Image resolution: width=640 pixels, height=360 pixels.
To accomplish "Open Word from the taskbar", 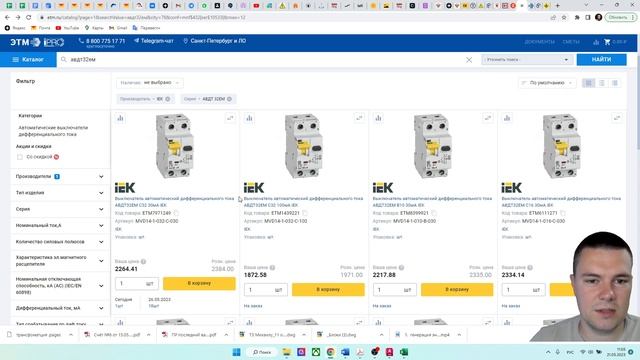I will coord(345,352).
